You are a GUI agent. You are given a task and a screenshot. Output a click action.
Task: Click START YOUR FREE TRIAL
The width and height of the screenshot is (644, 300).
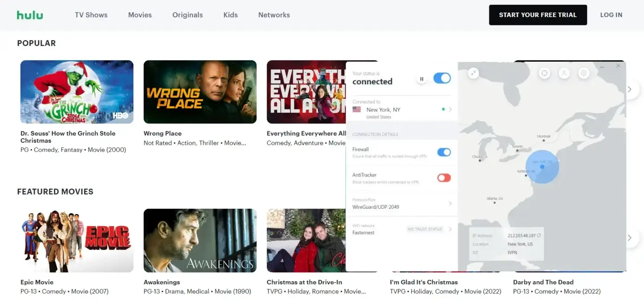tap(538, 14)
